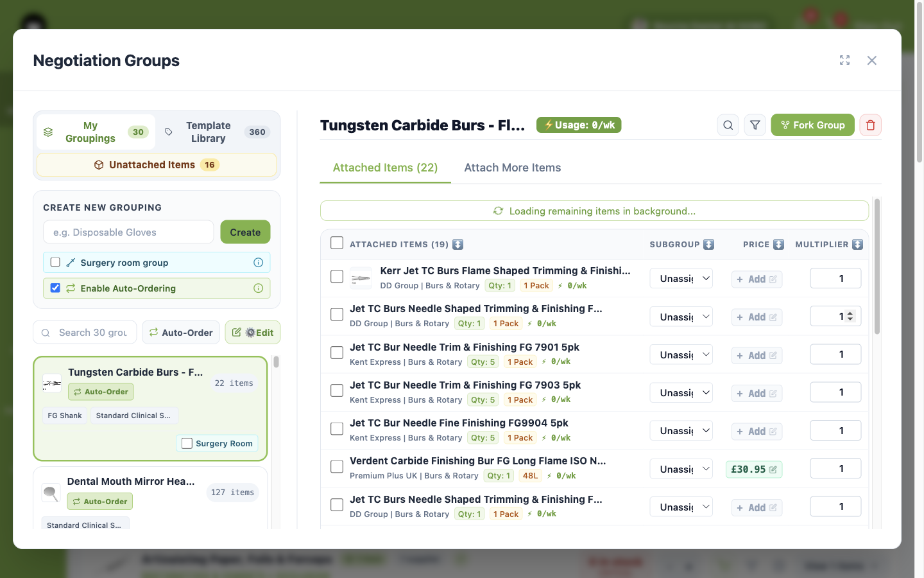Viewport: 924px width, 578px height.
Task: Tick Surgery Room checkbox on Tungsten card
Action: pyautogui.click(x=187, y=443)
